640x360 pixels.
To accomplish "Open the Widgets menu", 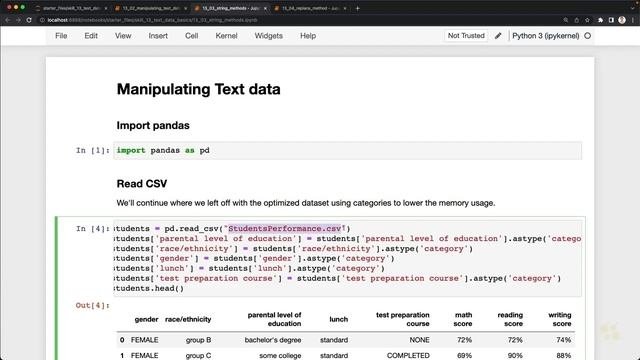I will [269, 36].
